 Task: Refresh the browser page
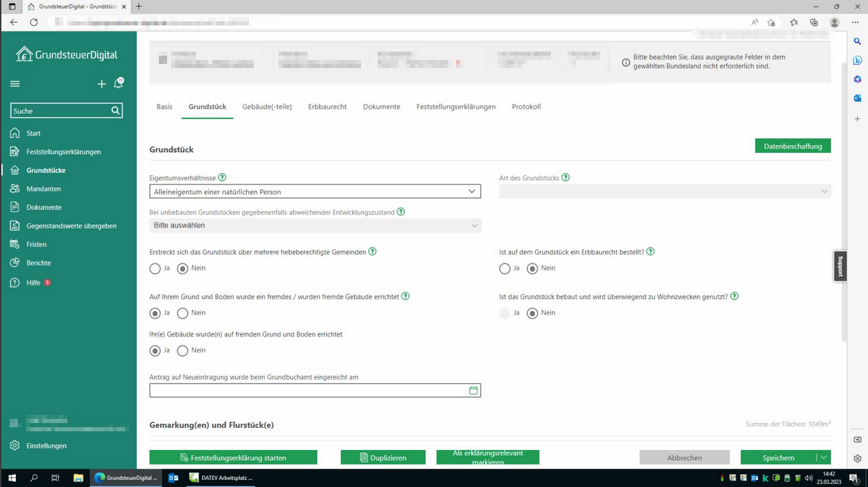coord(34,22)
